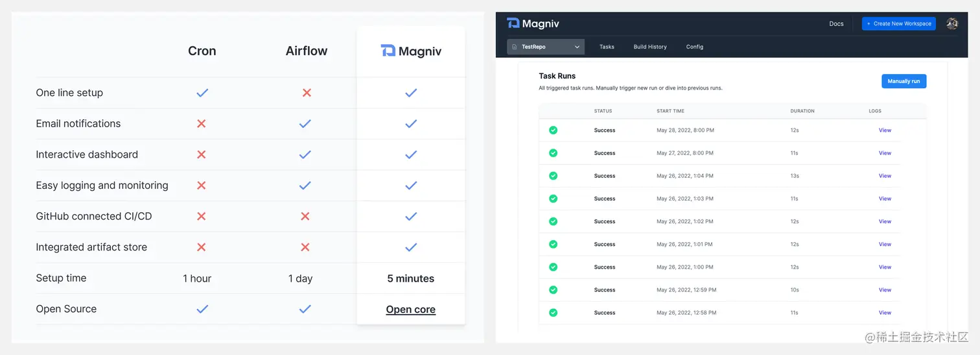The height and width of the screenshot is (355, 980).
Task: Click the Task Runs heading
Action: [557, 76]
